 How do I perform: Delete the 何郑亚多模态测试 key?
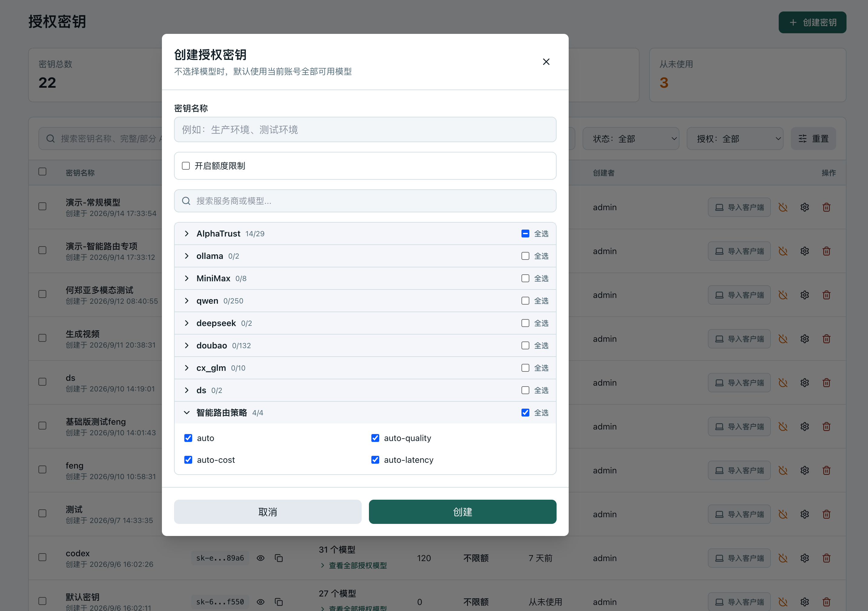click(x=827, y=295)
